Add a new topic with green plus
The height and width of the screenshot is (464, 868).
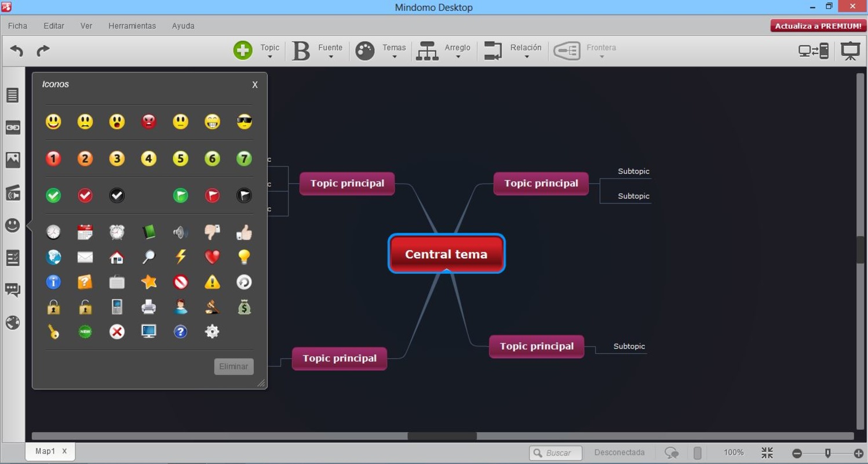(x=243, y=50)
